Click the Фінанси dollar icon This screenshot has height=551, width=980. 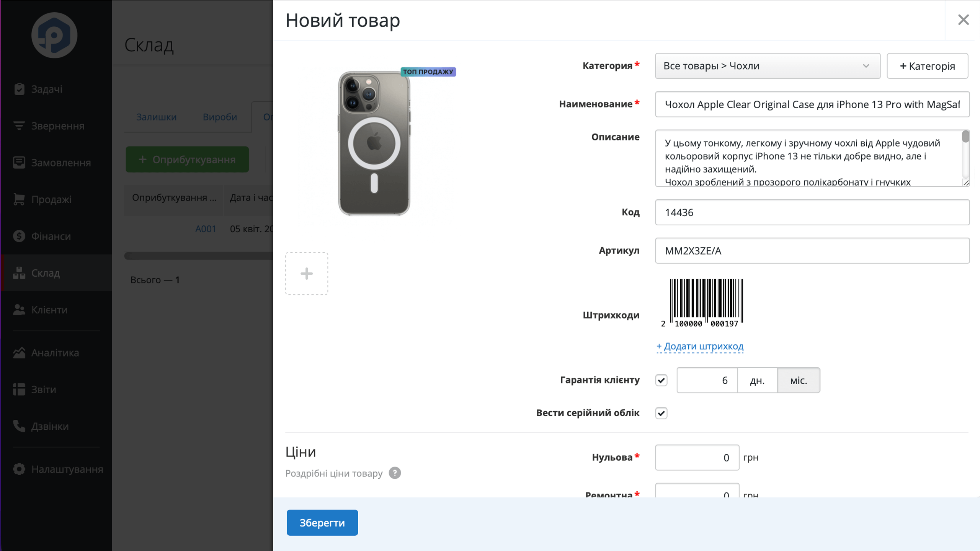point(19,236)
